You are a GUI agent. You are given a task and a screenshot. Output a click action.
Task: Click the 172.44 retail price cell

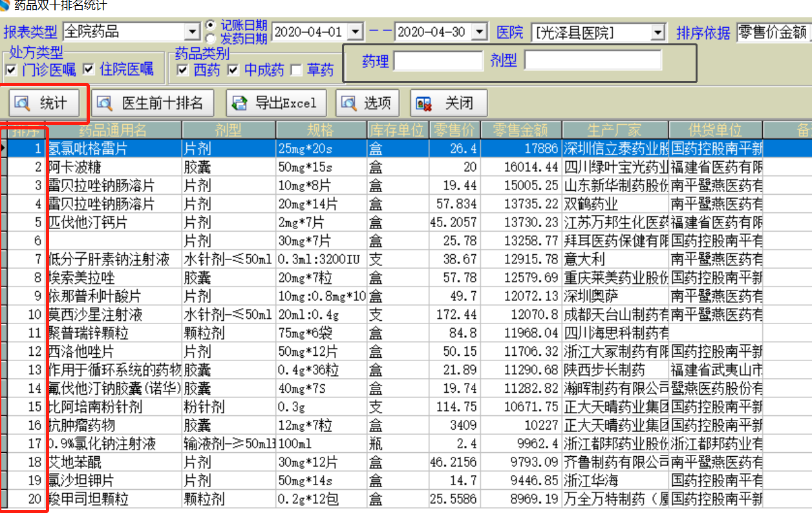(x=454, y=315)
